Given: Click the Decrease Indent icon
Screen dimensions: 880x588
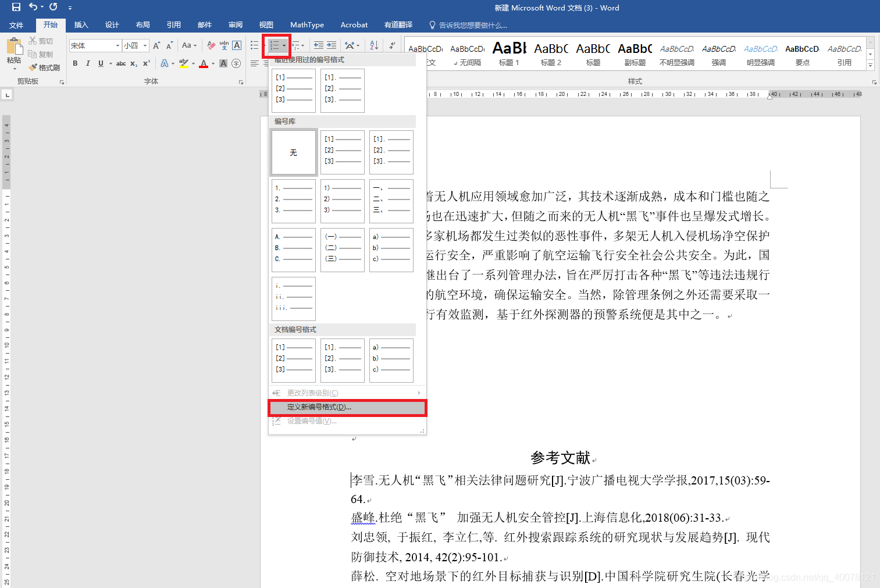Looking at the screenshot, I should click(319, 45).
